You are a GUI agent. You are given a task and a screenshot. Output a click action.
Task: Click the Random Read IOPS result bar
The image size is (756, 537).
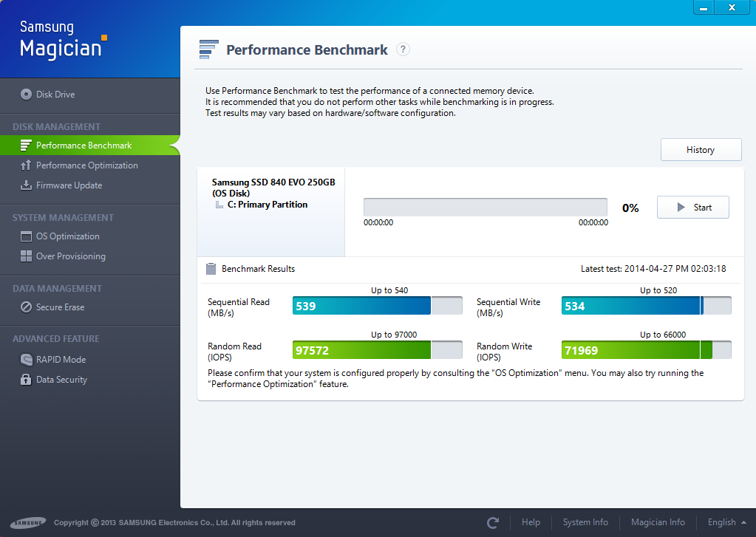(x=378, y=350)
